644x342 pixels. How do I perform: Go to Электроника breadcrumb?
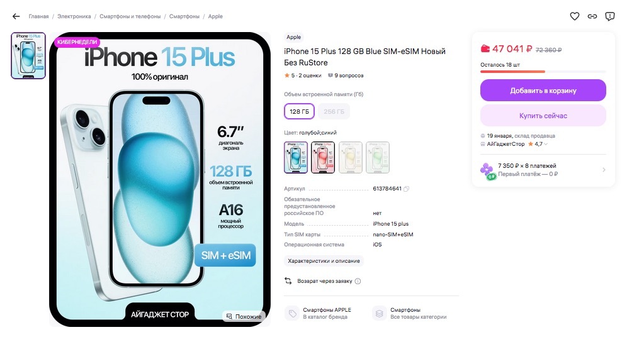coord(74,16)
